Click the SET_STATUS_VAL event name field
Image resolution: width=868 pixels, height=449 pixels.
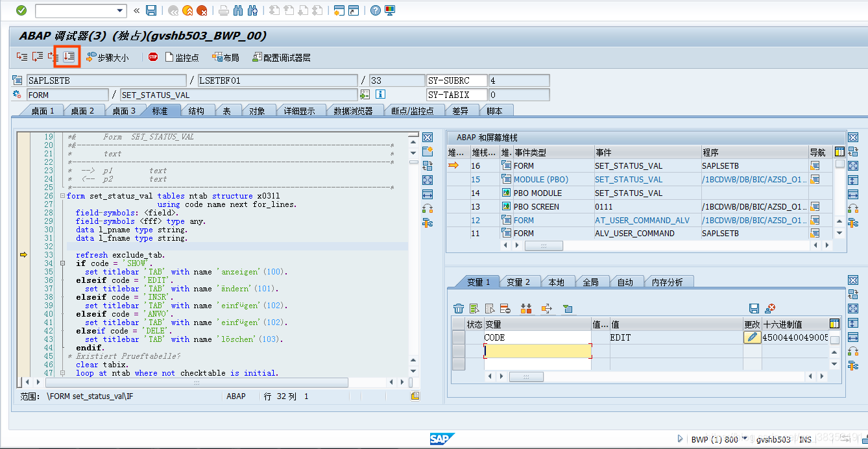(x=239, y=95)
